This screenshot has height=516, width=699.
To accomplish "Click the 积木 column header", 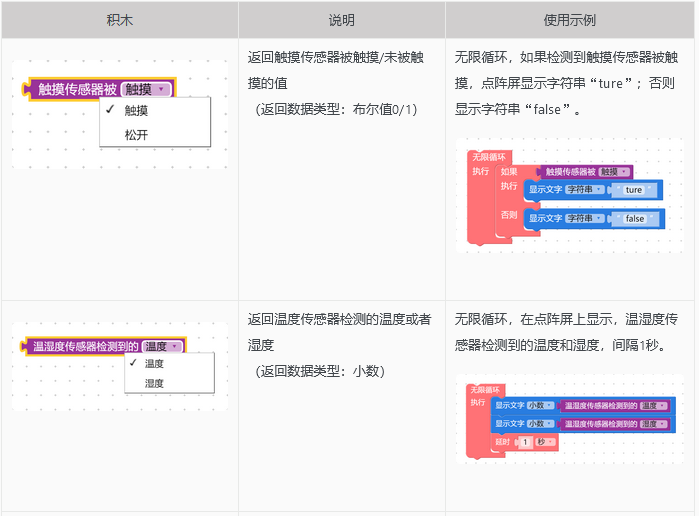I will click(x=120, y=20).
